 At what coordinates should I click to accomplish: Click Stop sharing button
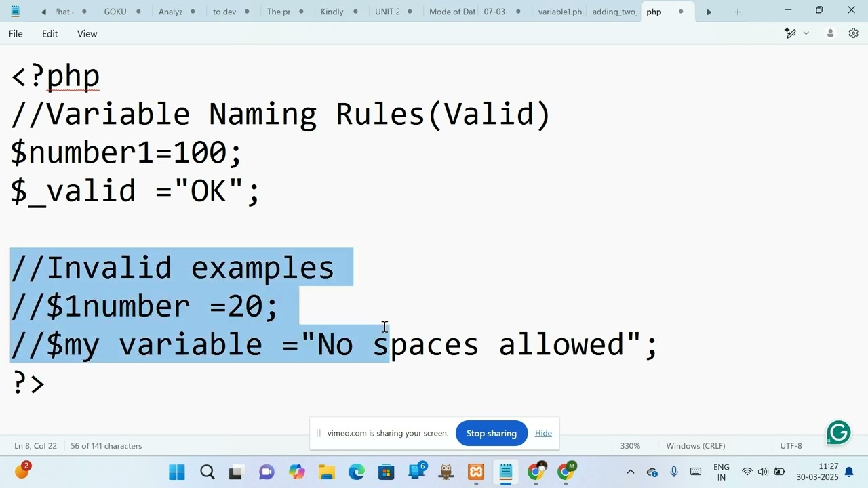pos(492,433)
